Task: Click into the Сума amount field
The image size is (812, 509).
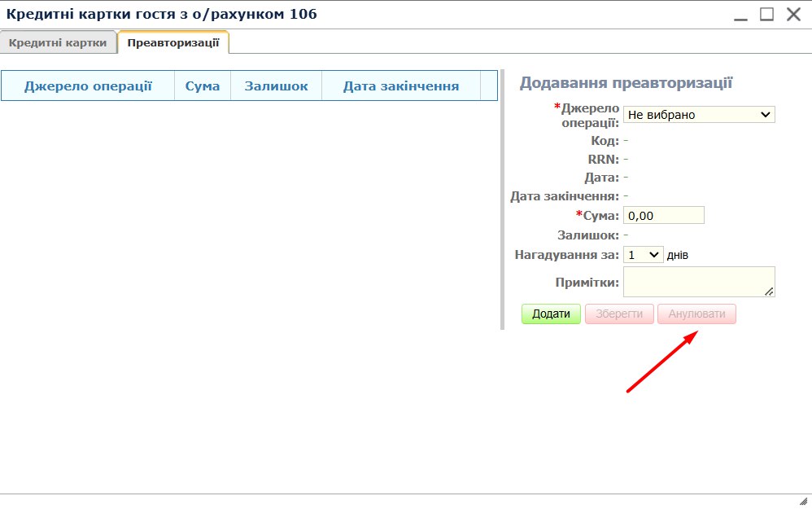Action: (662, 215)
